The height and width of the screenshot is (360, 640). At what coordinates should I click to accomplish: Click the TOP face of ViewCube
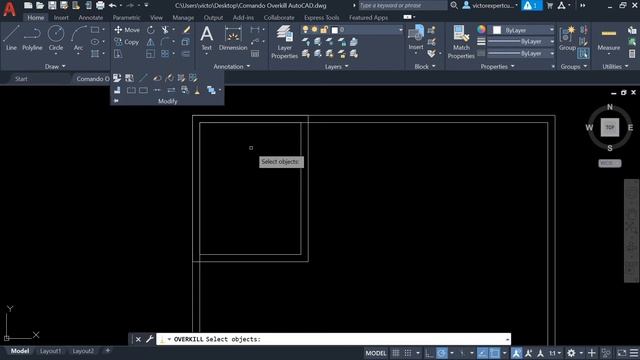point(610,127)
